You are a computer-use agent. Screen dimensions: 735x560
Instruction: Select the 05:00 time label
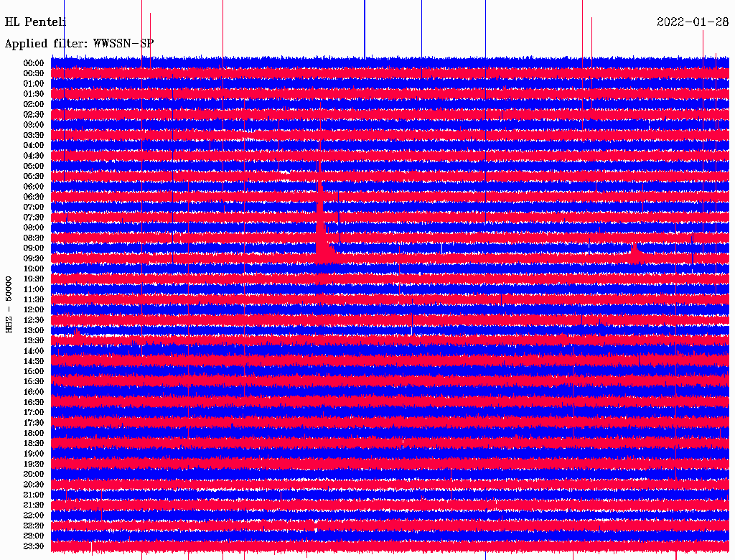(34, 166)
